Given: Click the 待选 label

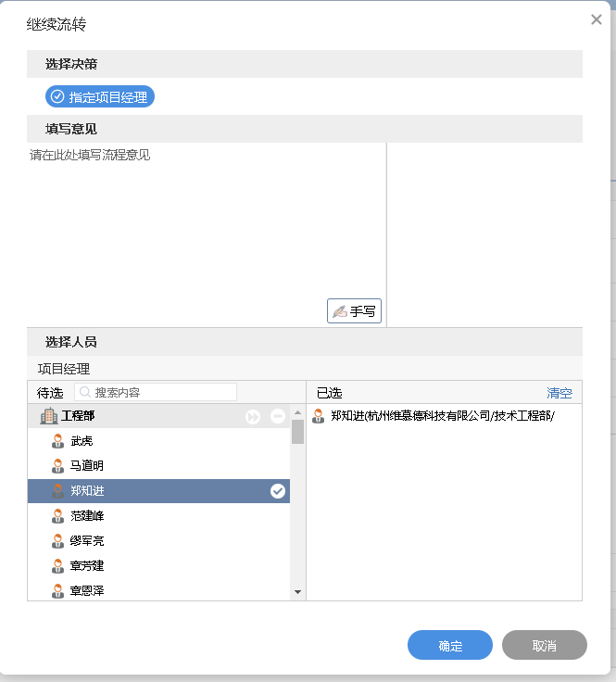Looking at the screenshot, I should [50, 393].
